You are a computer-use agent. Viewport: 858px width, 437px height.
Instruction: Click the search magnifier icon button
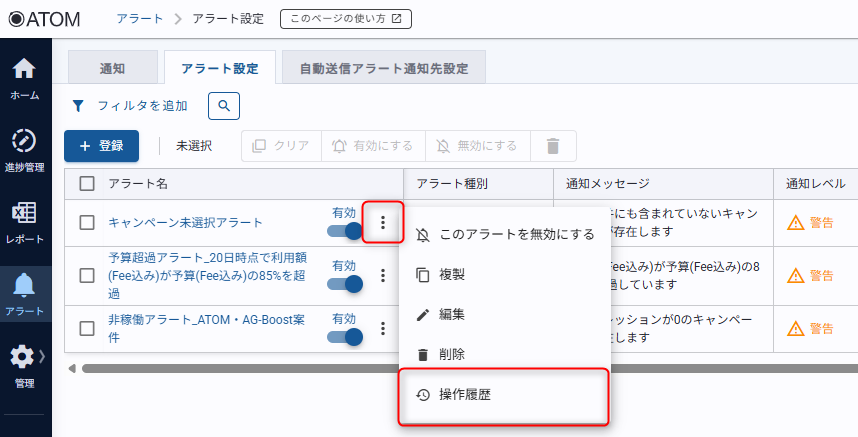coord(224,105)
